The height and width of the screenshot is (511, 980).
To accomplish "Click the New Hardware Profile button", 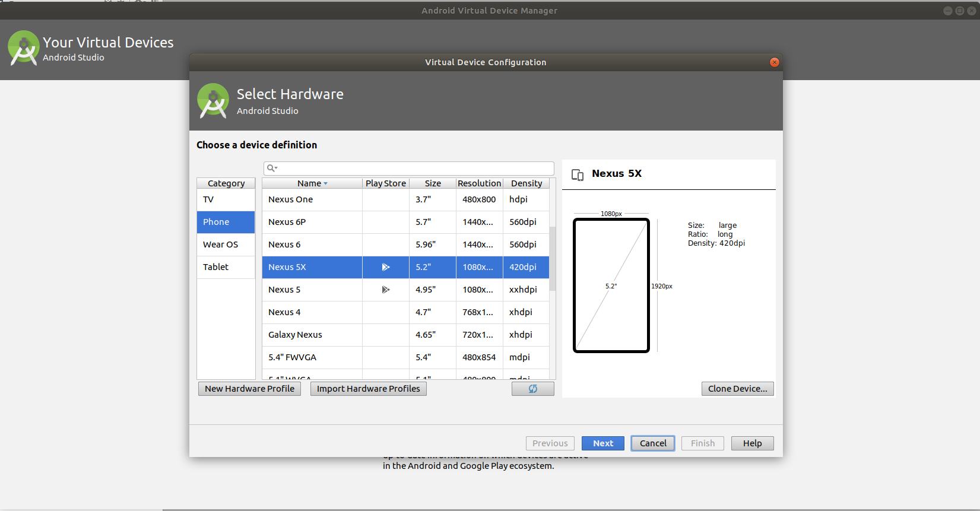I will click(x=250, y=389).
